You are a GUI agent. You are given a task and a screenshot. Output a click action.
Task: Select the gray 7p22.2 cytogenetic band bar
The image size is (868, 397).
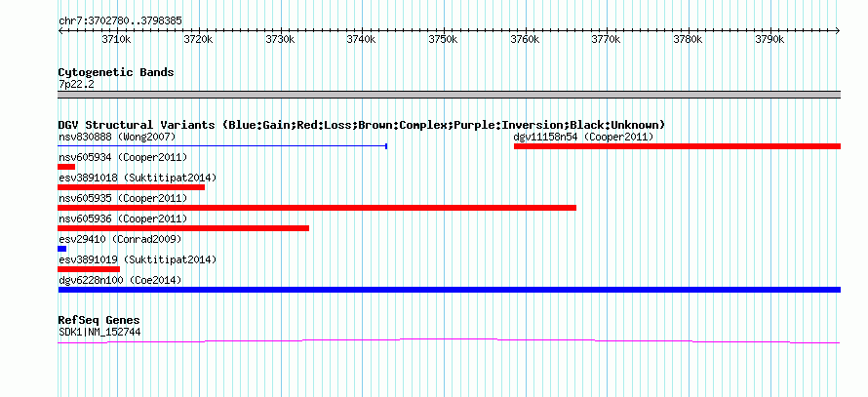[450, 95]
